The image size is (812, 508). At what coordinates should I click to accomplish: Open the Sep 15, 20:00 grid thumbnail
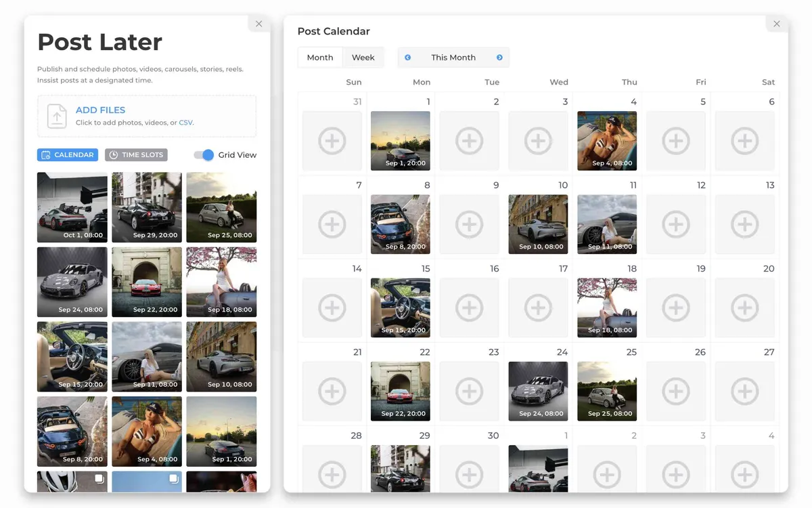(72, 356)
